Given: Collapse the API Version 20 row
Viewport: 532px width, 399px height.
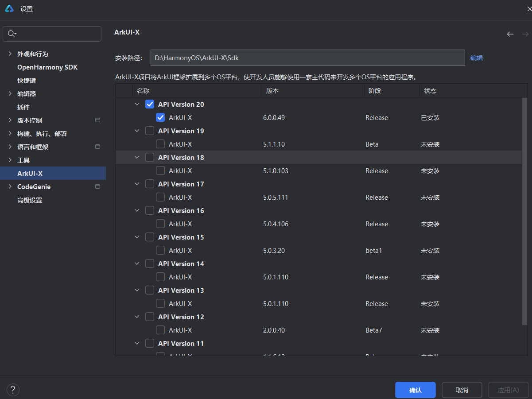Looking at the screenshot, I should [x=137, y=105].
